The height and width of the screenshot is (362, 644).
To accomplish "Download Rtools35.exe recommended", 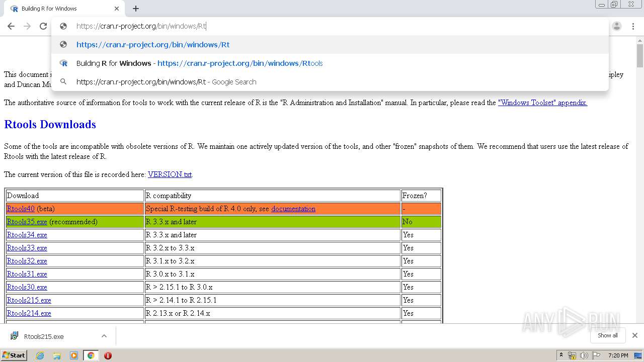I will pos(27,222).
